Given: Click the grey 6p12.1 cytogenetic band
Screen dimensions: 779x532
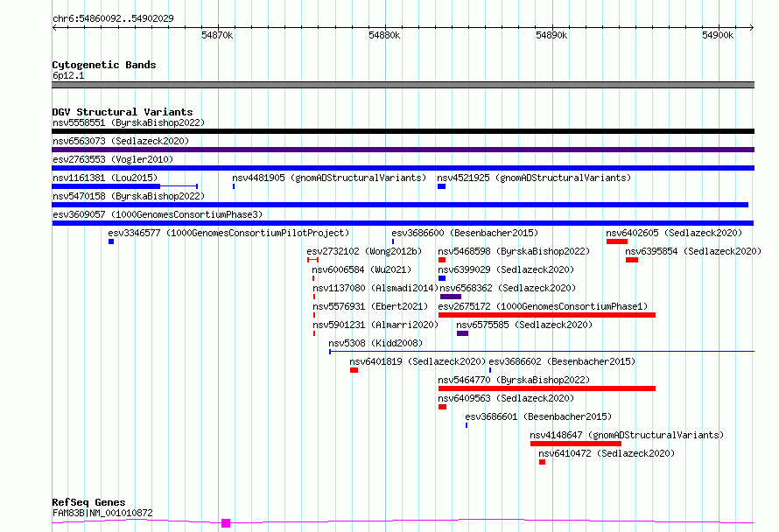Looking at the screenshot, I should (x=403, y=85).
